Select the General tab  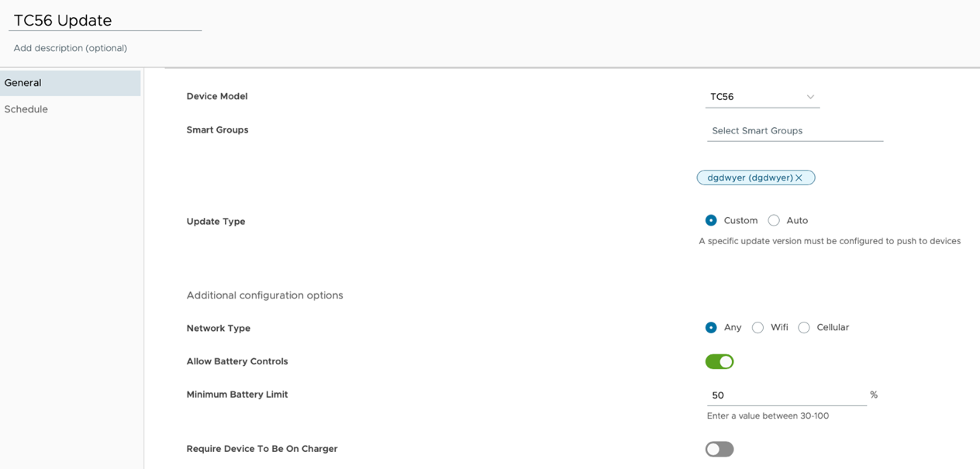[22, 82]
